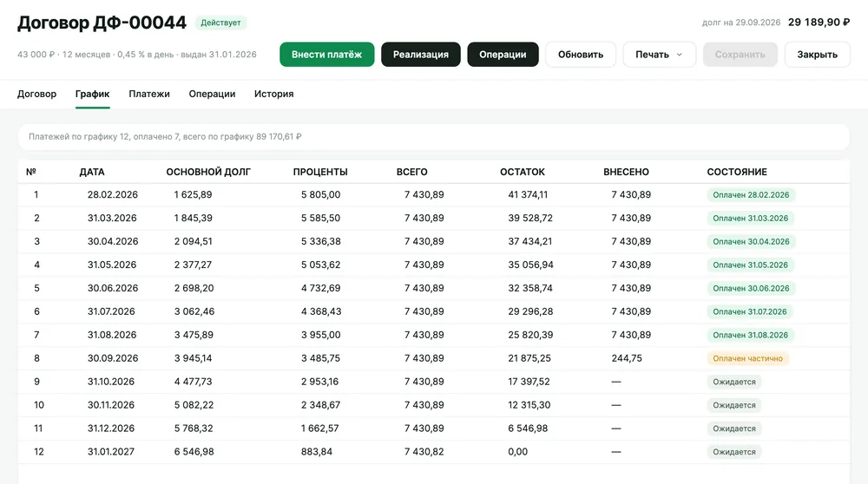Viewport: 868px width, 484px height.
Task: Open the Реализация action
Action: tap(421, 54)
